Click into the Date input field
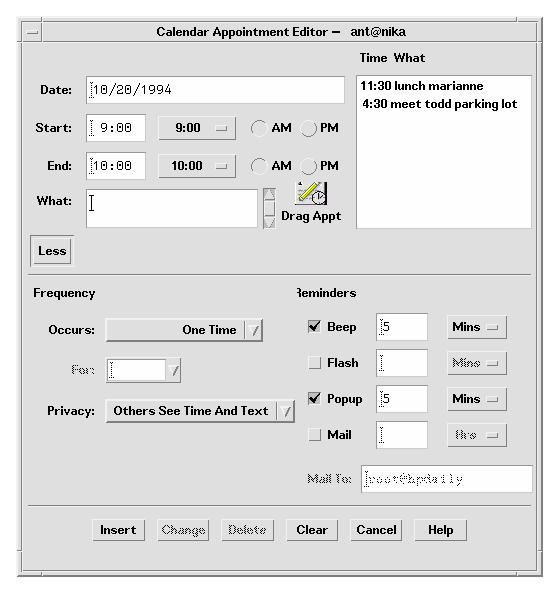 pos(215,90)
